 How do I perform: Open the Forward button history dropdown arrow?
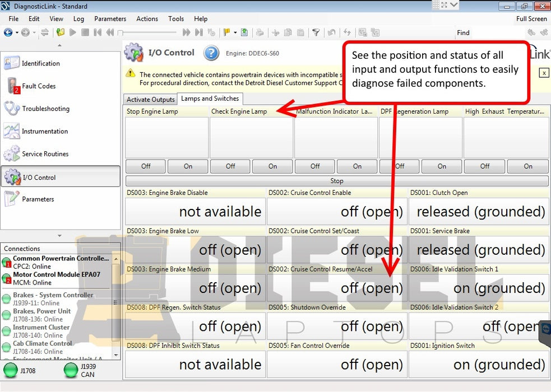point(34,32)
